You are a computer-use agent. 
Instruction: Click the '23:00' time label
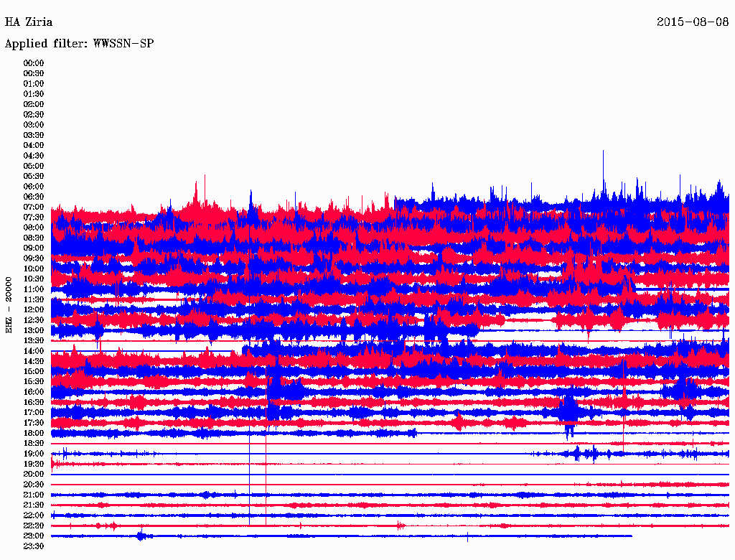coord(34,536)
